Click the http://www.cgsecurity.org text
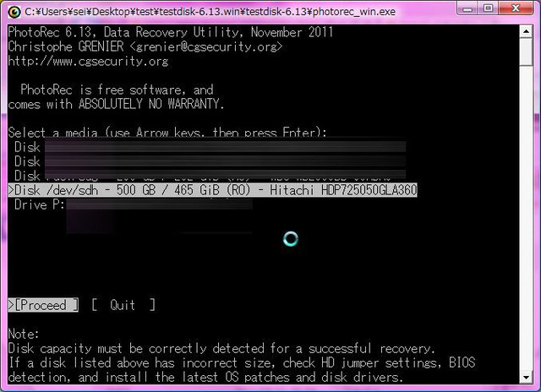541x392 pixels. [x=88, y=61]
